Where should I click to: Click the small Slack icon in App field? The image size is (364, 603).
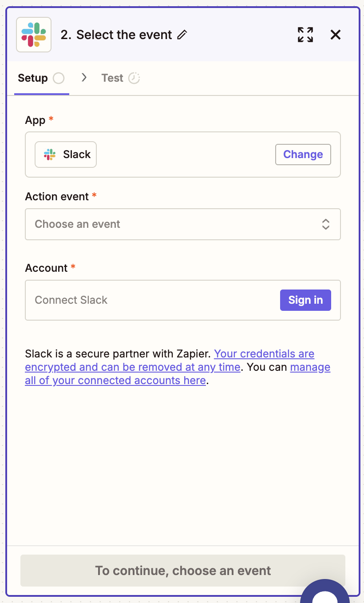(50, 155)
